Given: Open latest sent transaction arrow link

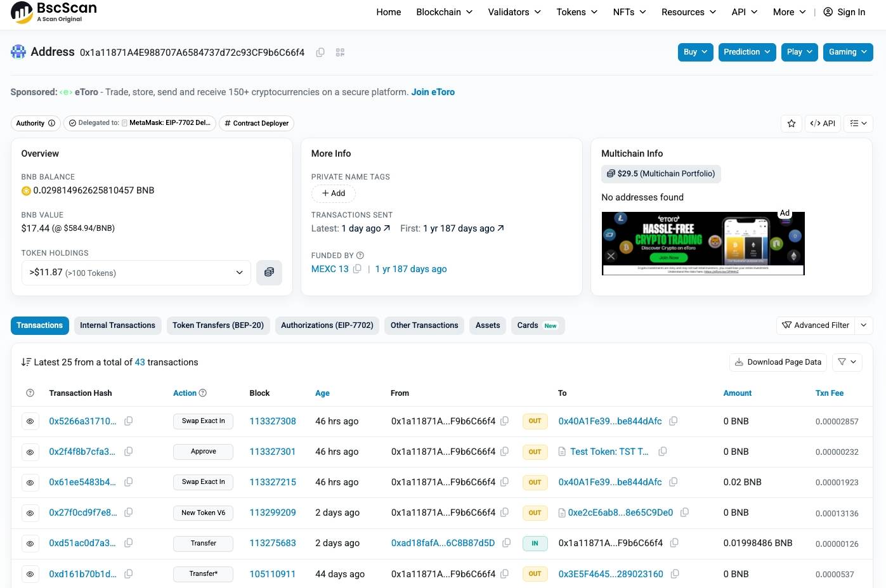Looking at the screenshot, I should click(387, 228).
